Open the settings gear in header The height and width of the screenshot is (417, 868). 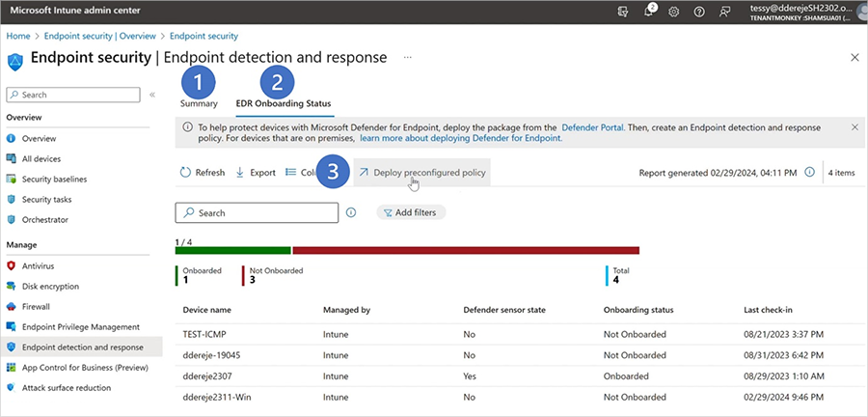[674, 12]
